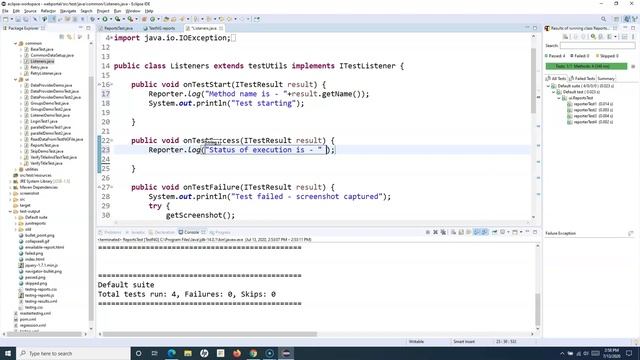Select ReportsTest.java in Package Explorer

click(x=44, y=145)
